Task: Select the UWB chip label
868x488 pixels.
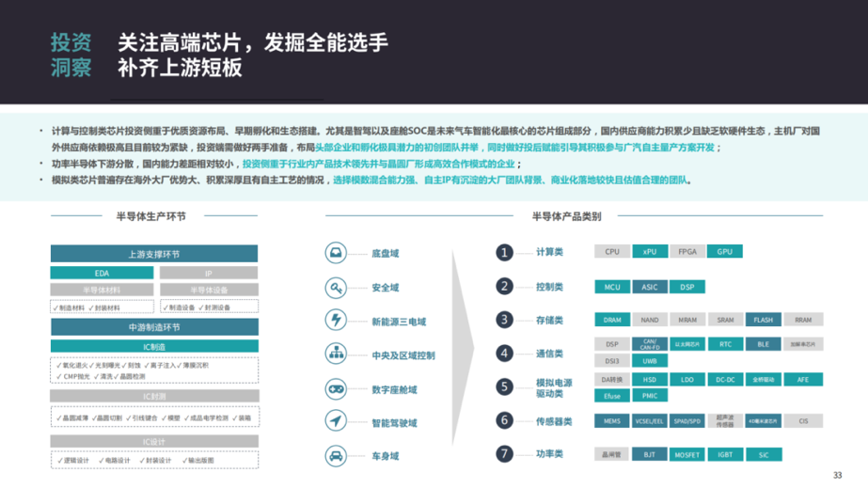Action: click(650, 361)
